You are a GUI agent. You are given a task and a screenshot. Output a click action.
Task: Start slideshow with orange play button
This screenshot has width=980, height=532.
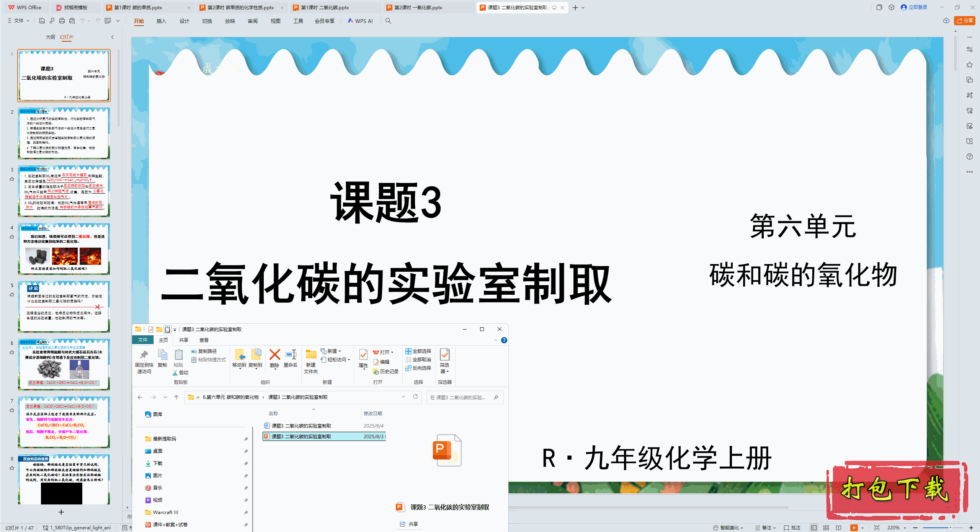[854, 527]
